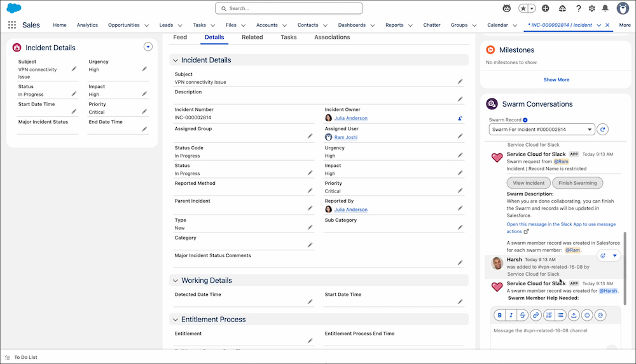The image size is (636, 364).
Task: Open Incident Details card actions dropdown
Action: [x=148, y=47]
